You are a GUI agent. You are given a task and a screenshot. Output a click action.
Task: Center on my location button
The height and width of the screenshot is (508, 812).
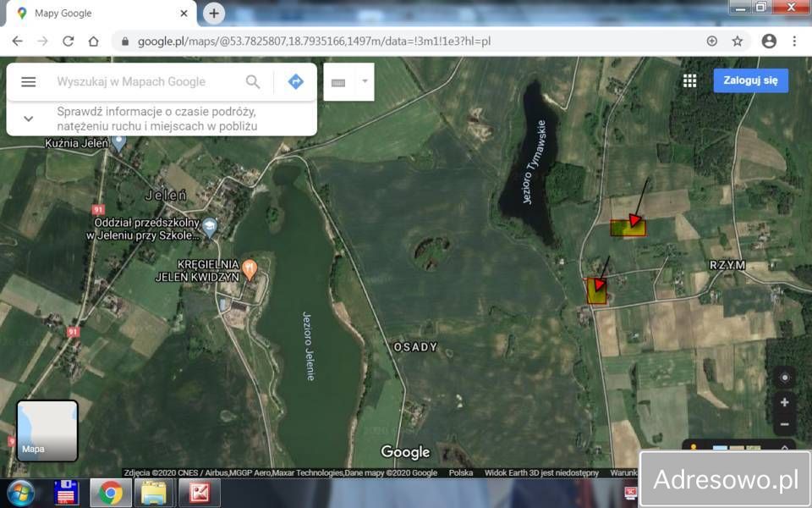(785, 378)
